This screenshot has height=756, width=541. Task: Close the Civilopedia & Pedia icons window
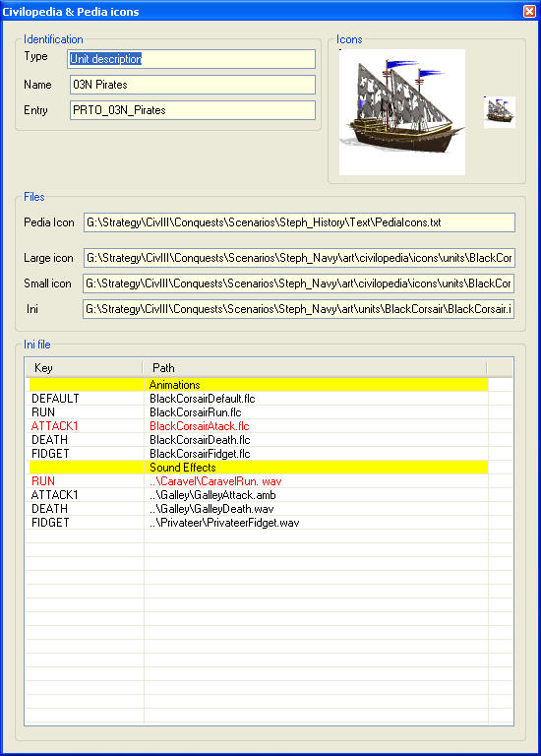[x=529, y=11]
